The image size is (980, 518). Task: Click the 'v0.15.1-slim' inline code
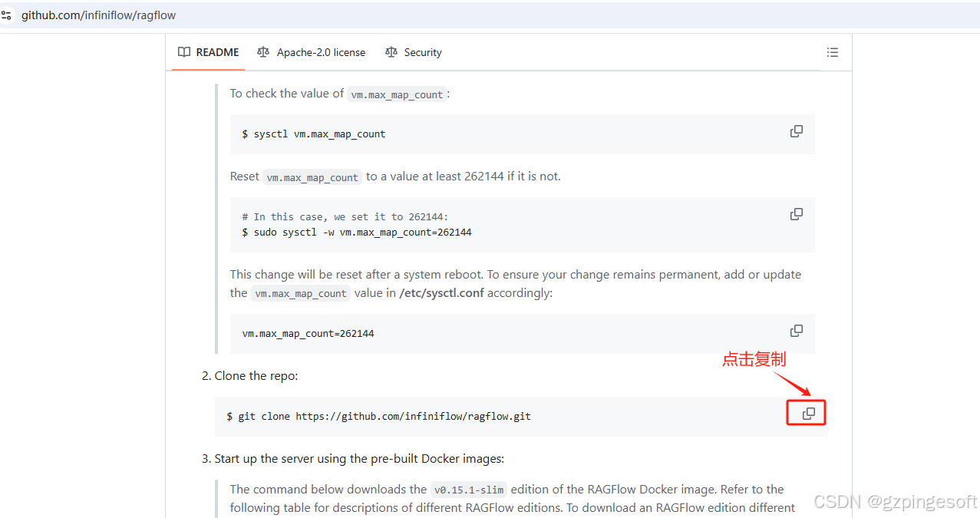click(469, 489)
